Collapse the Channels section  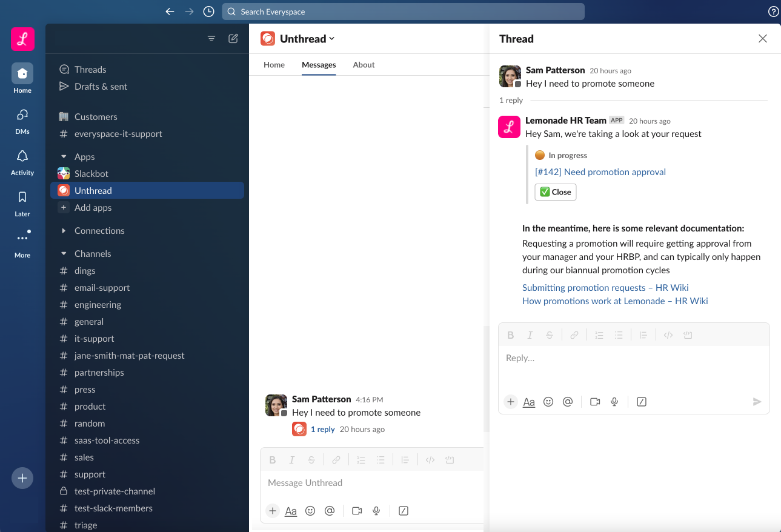coord(64,254)
